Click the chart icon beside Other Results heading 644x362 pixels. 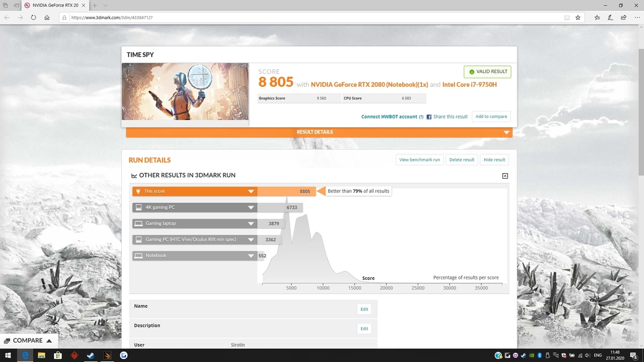[x=134, y=175]
